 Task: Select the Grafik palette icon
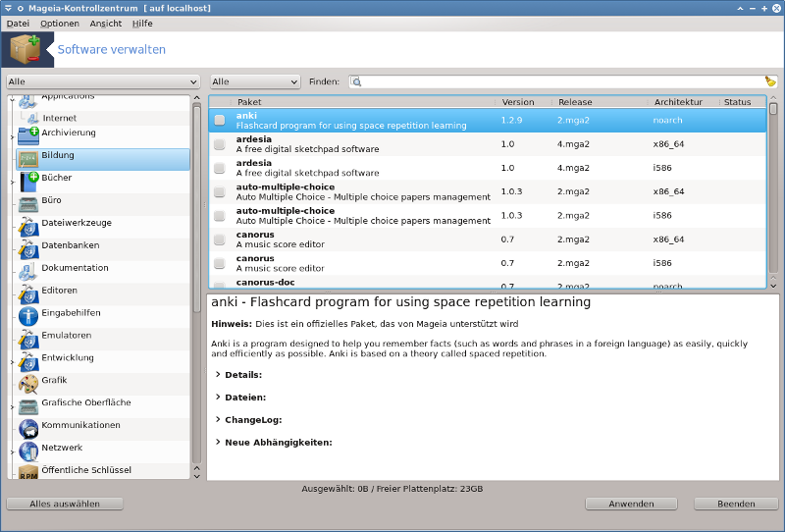(28, 384)
